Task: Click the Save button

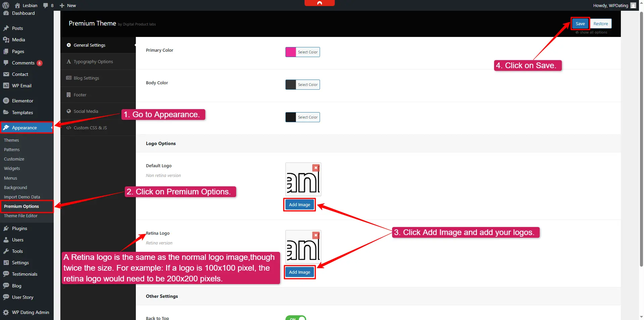Action: [580, 24]
